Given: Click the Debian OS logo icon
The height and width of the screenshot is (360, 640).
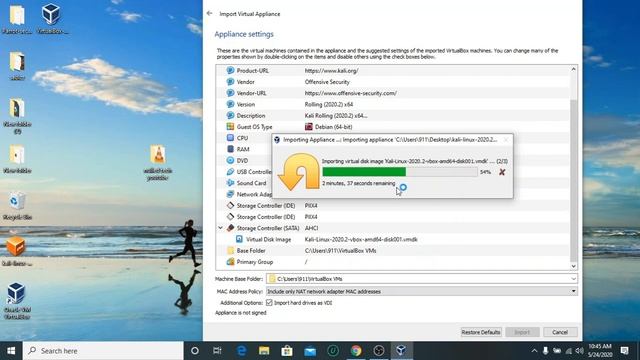Looking at the screenshot, I should point(309,127).
